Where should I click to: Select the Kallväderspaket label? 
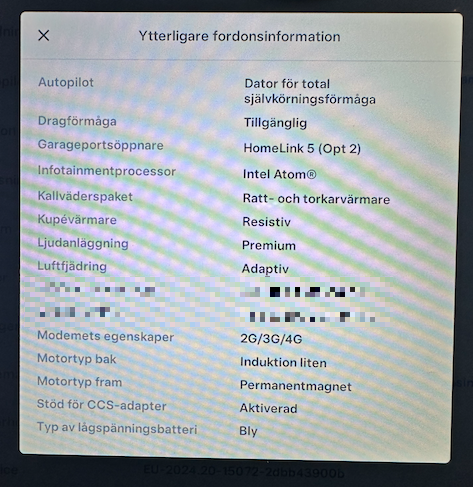coord(85,196)
